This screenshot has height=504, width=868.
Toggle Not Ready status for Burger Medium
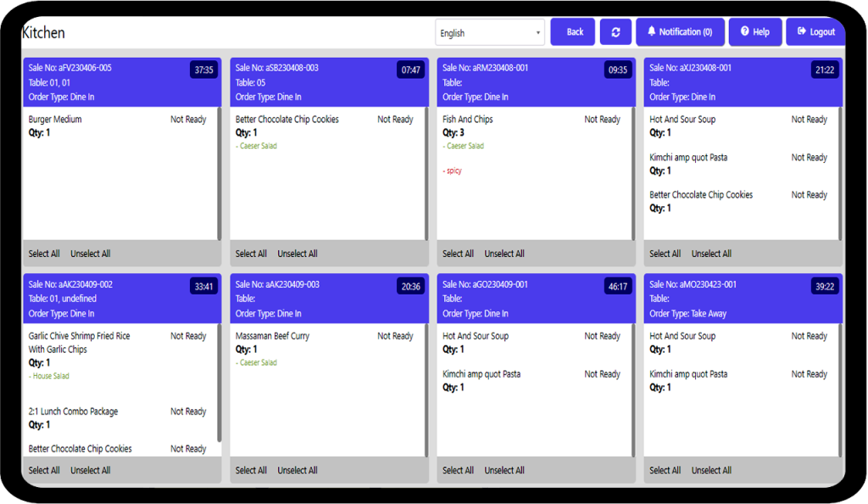tap(188, 120)
